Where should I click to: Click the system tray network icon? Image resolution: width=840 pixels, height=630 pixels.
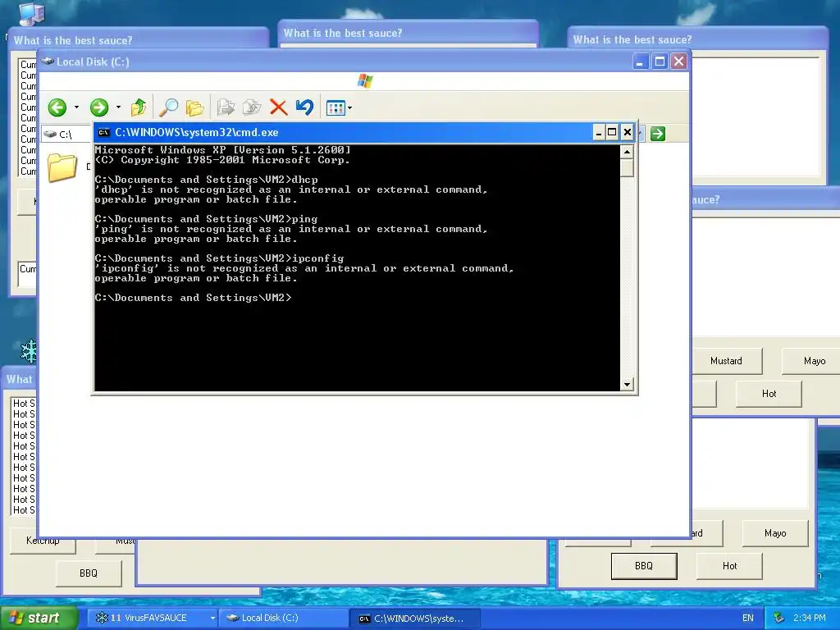pos(779,618)
